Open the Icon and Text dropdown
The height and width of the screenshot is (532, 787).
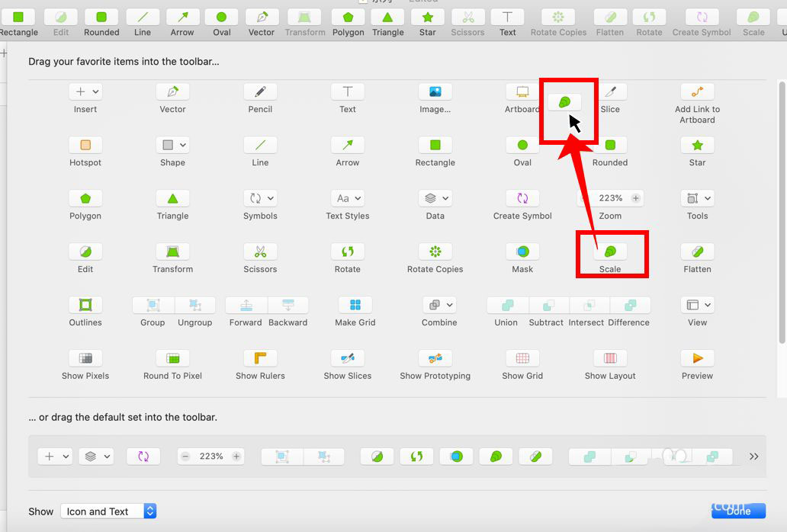click(x=108, y=511)
